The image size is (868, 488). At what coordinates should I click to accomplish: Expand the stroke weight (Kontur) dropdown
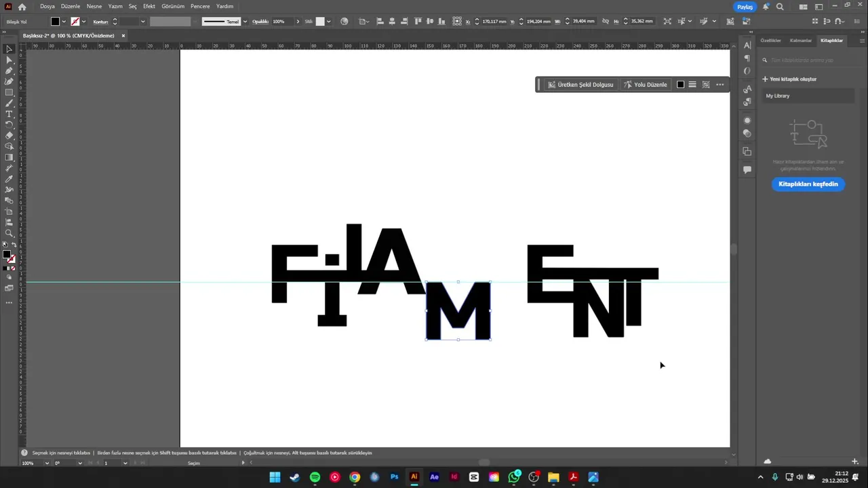[142, 22]
